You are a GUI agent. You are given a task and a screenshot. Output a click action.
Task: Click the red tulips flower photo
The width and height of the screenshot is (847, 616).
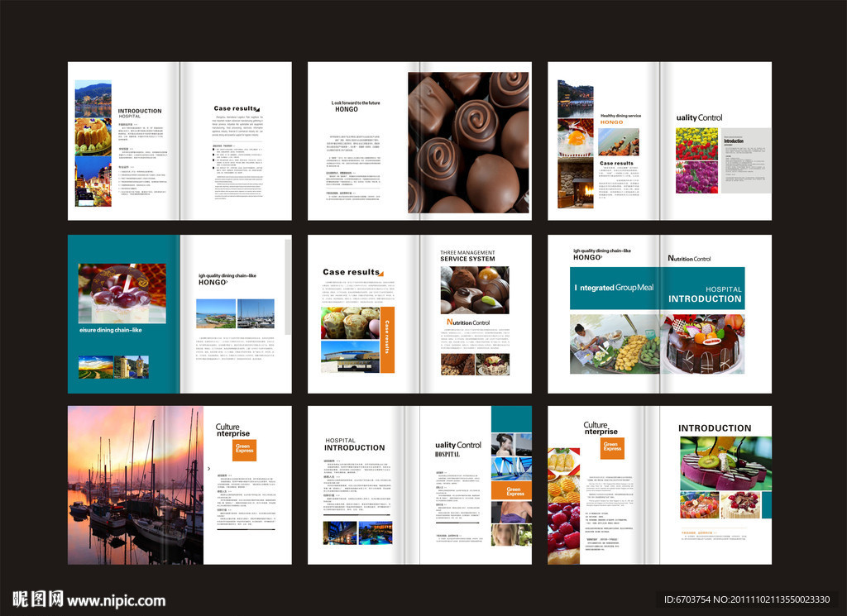pyautogui.click(x=696, y=144)
